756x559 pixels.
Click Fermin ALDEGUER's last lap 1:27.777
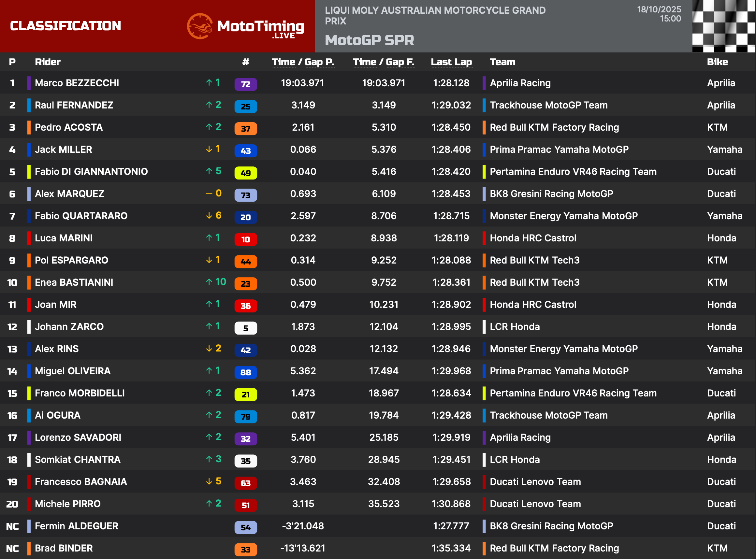click(451, 526)
